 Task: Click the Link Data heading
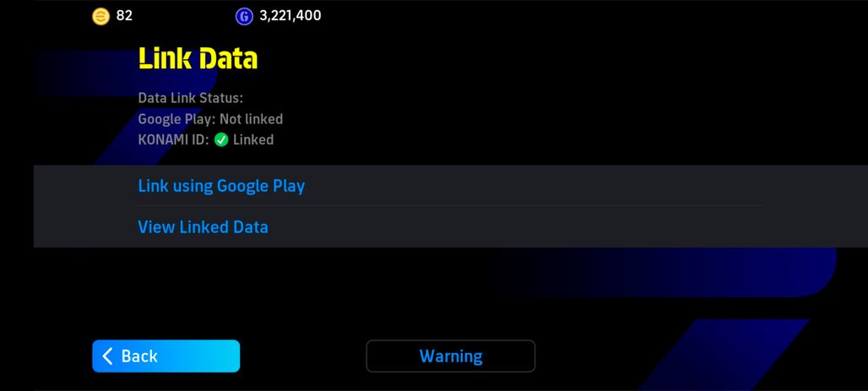click(x=198, y=58)
